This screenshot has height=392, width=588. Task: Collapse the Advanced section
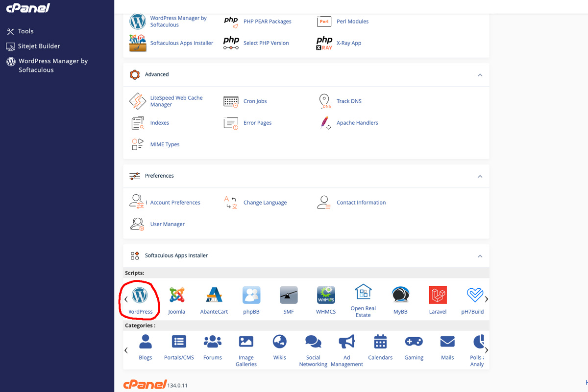click(x=480, y=75)
